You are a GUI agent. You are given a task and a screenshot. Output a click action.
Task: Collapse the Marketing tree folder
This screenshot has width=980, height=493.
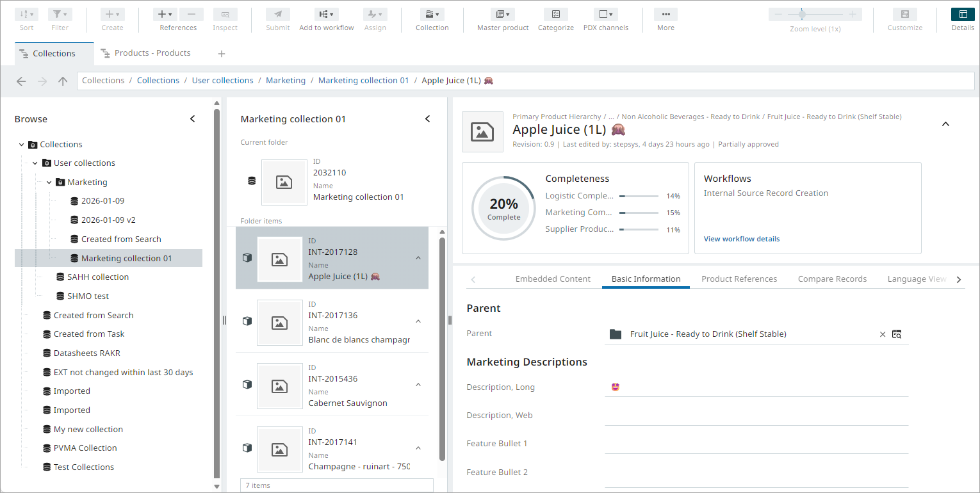pos(49,182)
